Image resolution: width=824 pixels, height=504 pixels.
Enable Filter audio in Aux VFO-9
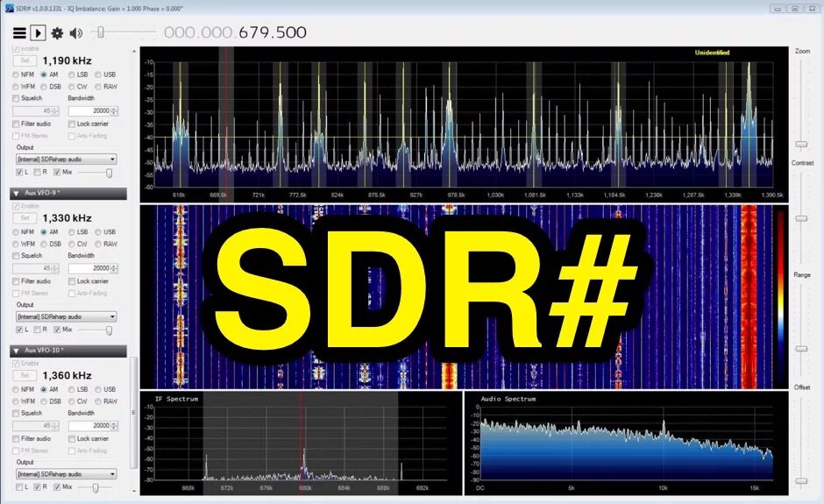tap(16, 281)
